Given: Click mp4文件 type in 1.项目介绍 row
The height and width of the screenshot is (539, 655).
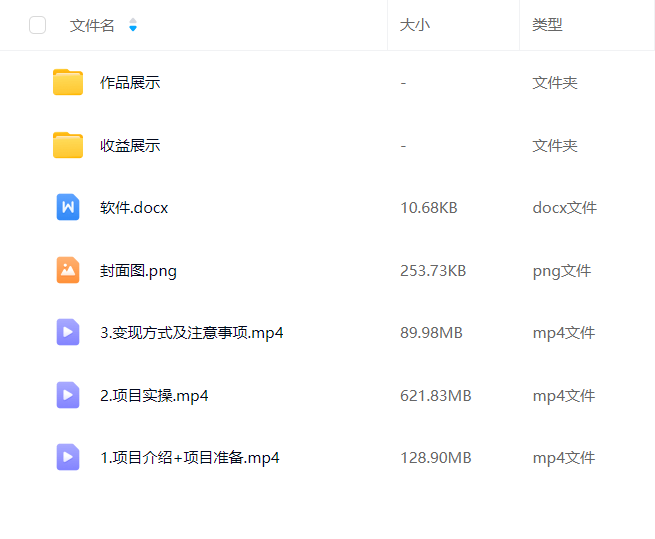Looking at the screenshot, I should pos(564,458).
